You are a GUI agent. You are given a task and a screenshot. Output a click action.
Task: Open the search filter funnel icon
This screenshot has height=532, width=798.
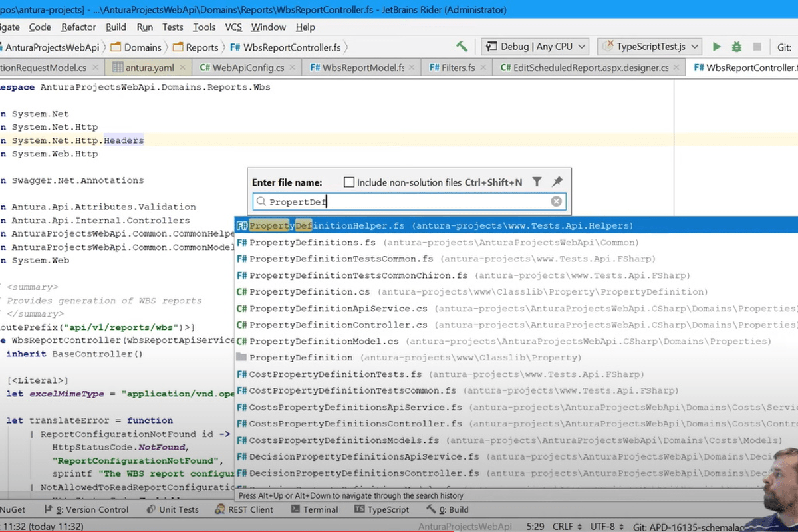[x=537, y=182]
